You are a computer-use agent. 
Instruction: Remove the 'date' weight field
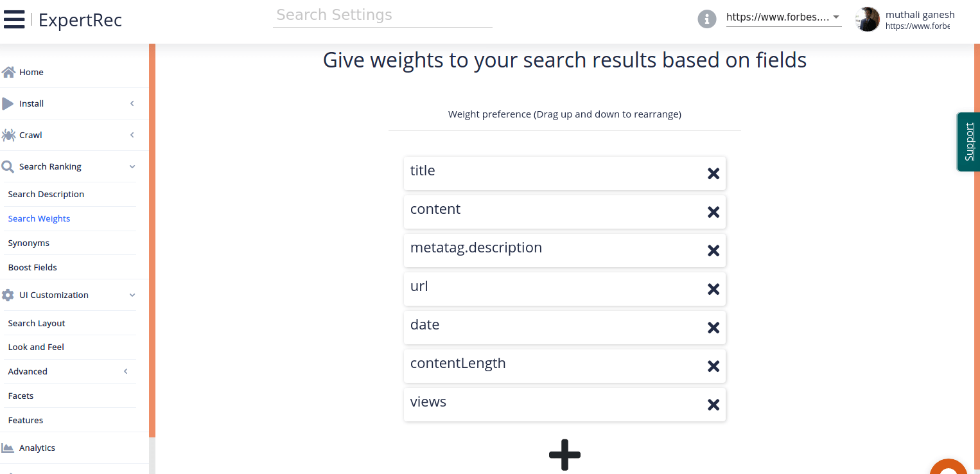pyautogui.click(x=713, y=328)
